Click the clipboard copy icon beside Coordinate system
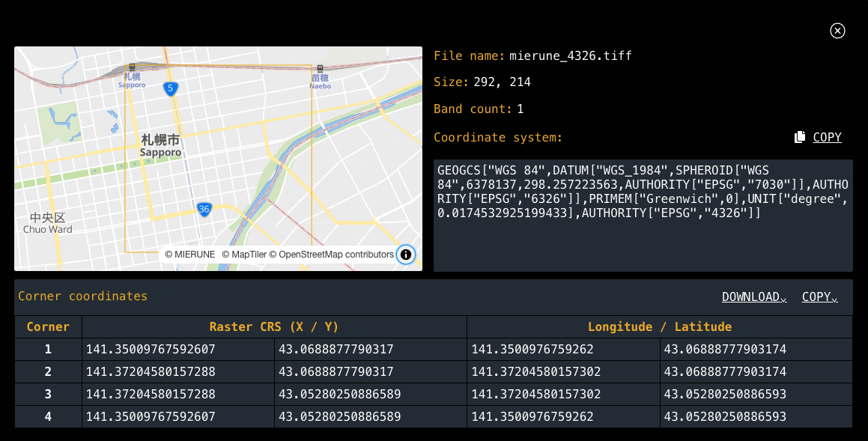Image resolution: width=868 pixels, height=441 pixels. (x=799, y=136)
